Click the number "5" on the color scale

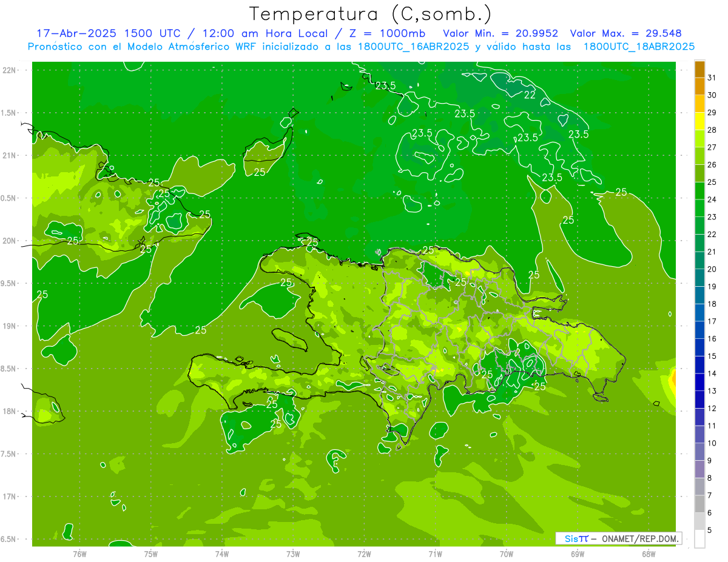click(709, 530)
